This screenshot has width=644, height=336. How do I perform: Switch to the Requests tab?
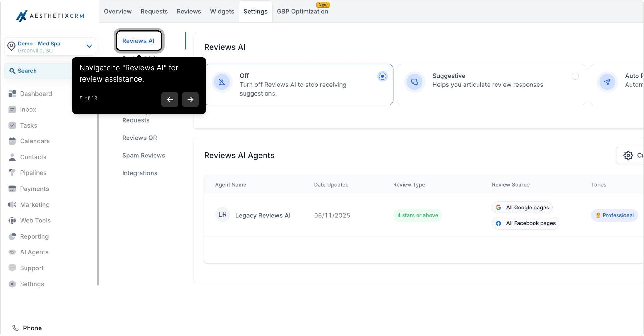154,12
